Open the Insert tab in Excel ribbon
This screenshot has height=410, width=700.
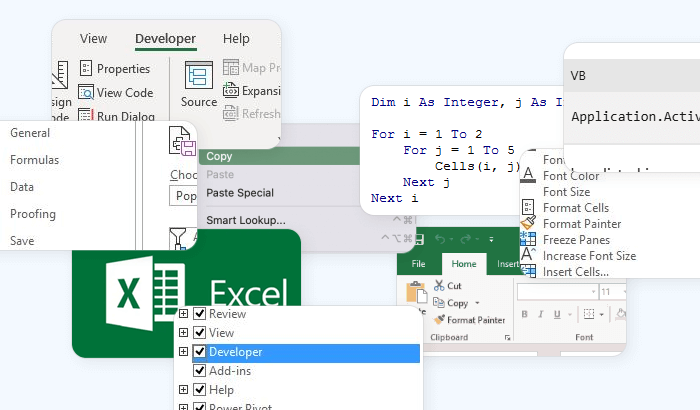click(508, 264)
